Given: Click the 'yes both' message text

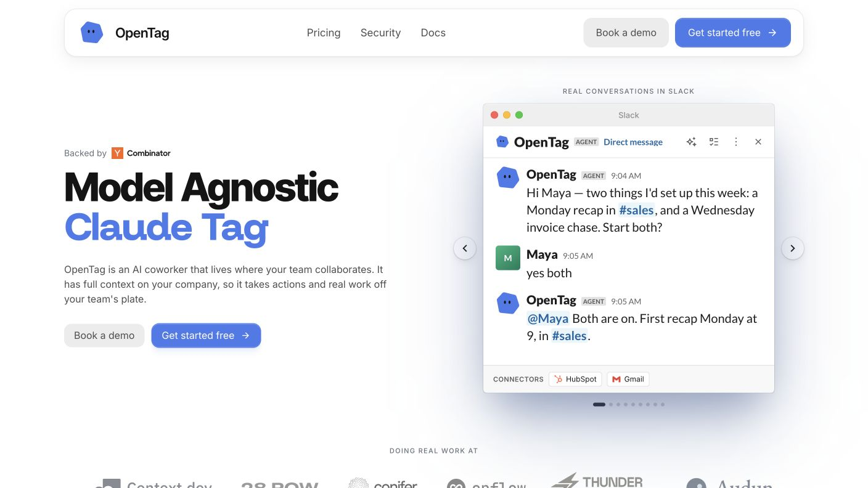Looking at the screenshot, I should (x=549, y=273).
